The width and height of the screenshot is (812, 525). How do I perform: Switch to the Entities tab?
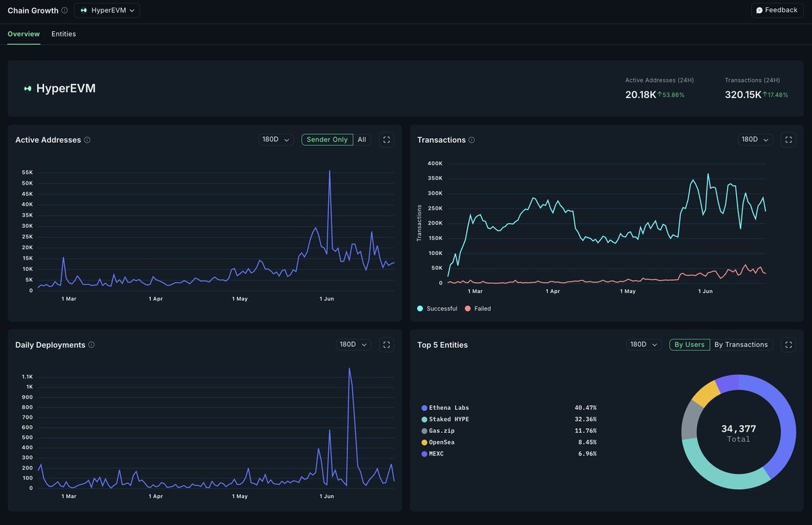(x=64, y=34)
